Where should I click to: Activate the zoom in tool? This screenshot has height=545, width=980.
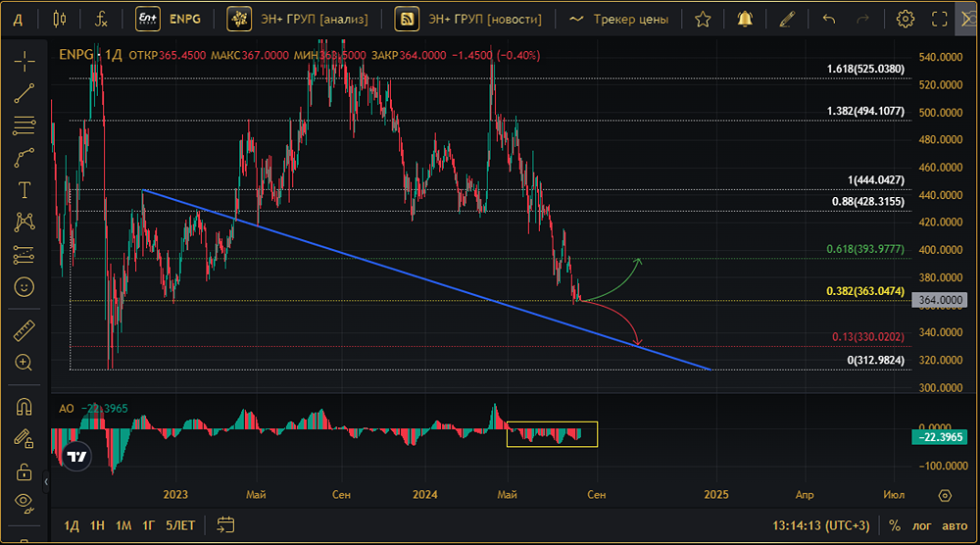coord(24,363)
